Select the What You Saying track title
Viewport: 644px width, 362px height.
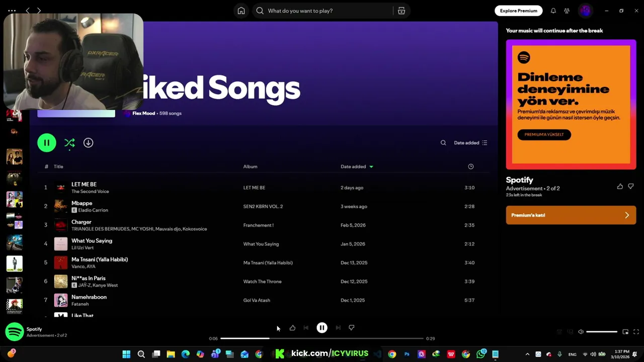[x=92, y=241]
